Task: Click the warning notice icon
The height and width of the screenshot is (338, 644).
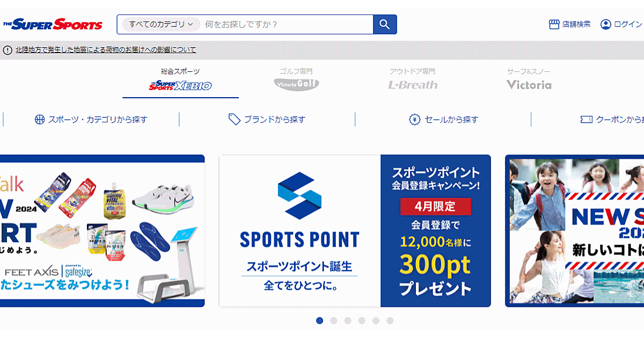Action: (x=8, y=50)
